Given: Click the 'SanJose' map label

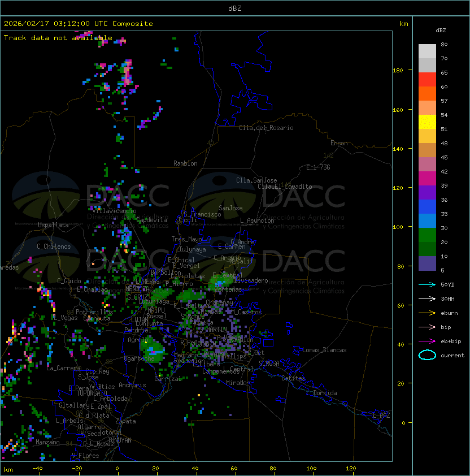Looking at the screenshot, I should click(230, 208).
